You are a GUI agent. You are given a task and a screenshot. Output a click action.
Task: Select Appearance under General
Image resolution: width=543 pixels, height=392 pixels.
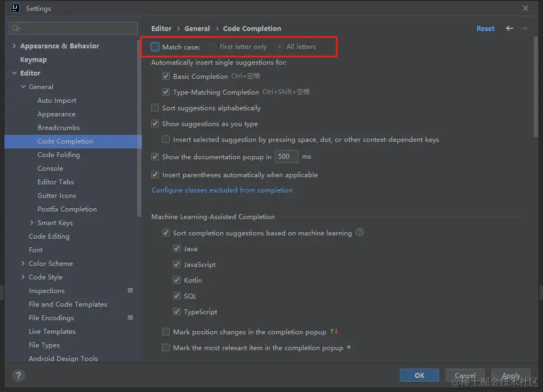point(57,114)
